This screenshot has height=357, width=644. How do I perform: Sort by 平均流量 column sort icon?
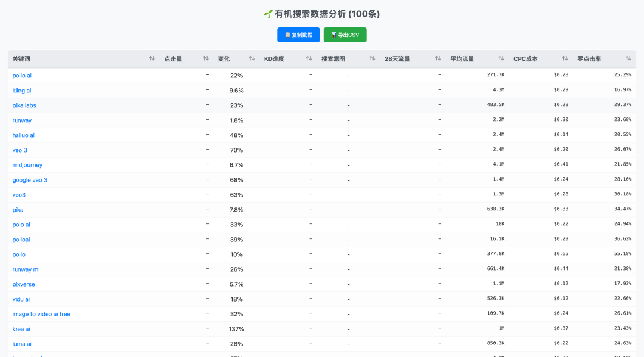coord(501,58)
